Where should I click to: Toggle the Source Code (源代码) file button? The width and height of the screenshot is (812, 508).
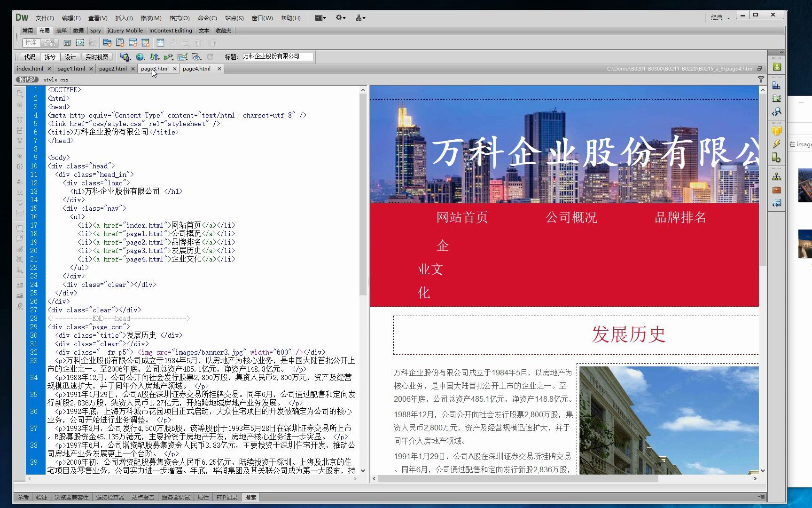(27, 79)
